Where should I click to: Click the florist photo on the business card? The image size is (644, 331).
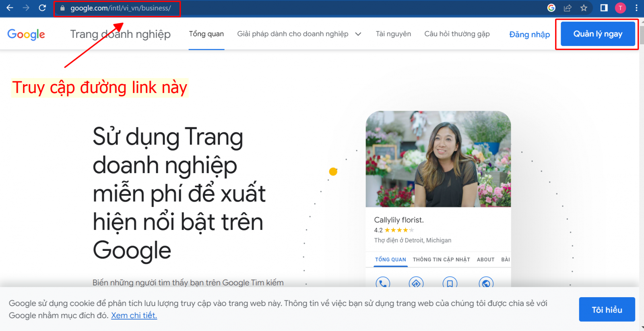(x=438, y=159)
